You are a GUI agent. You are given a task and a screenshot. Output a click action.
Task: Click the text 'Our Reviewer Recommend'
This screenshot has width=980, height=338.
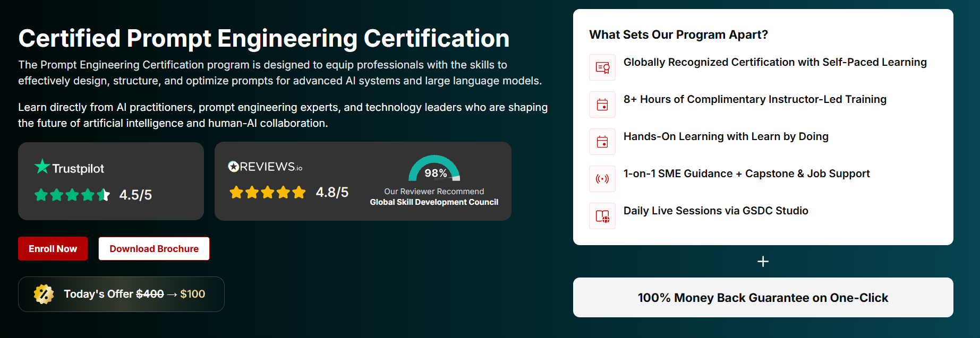(434, 192)
